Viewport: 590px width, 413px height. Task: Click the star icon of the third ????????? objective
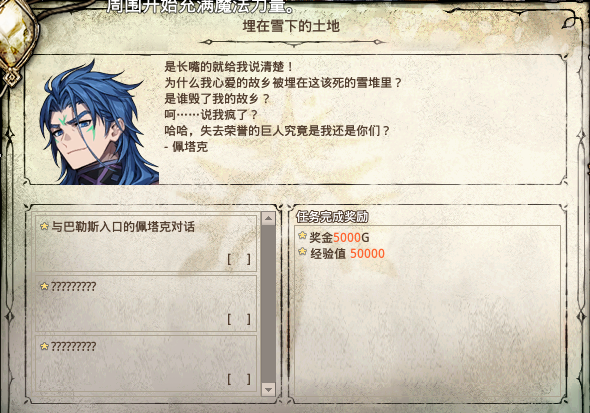coord(44,346)
